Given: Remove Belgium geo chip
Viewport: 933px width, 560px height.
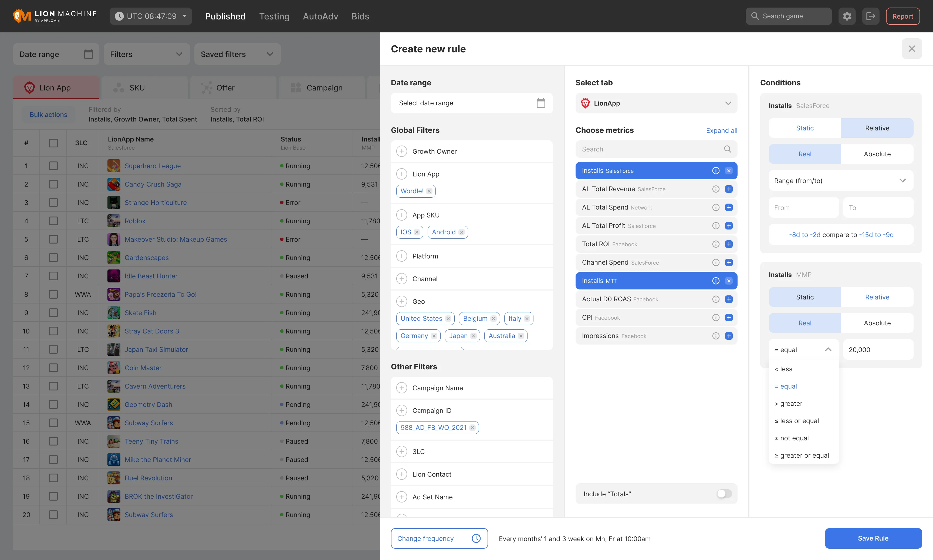Looking at the screenshot, I should pyautogui.click(x=493, y=319).
